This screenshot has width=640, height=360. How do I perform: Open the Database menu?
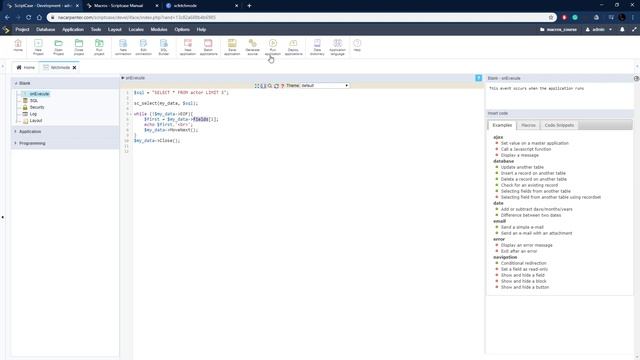45,29
